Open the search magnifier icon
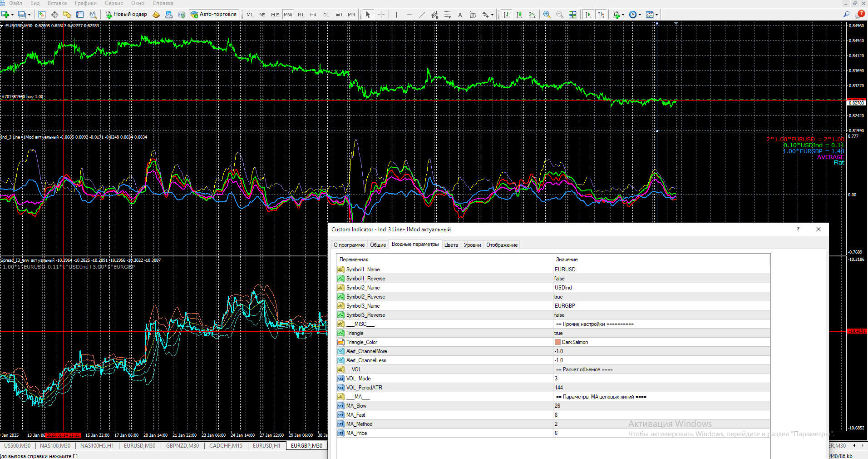Screen dimensions: 868x459 click(x=846, y=15)
